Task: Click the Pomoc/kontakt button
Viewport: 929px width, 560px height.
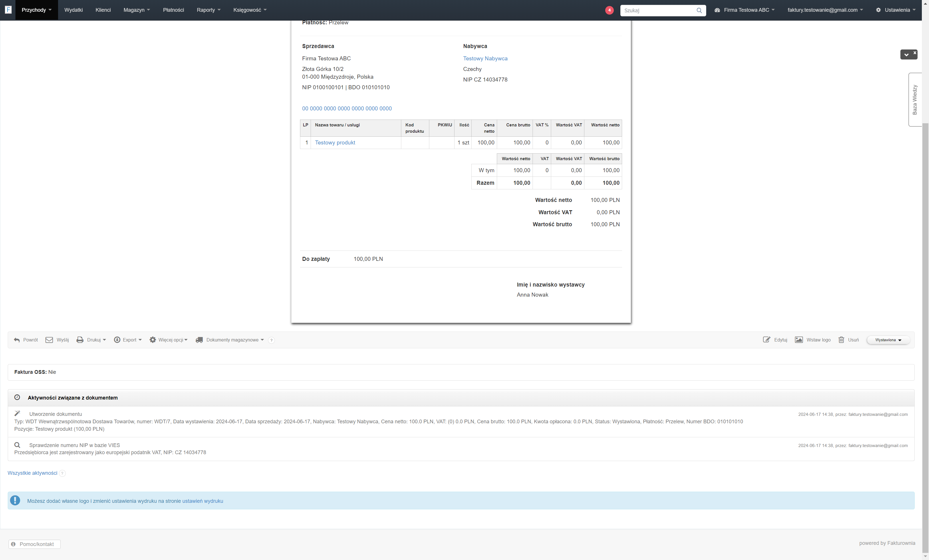Action: [34, 544]
